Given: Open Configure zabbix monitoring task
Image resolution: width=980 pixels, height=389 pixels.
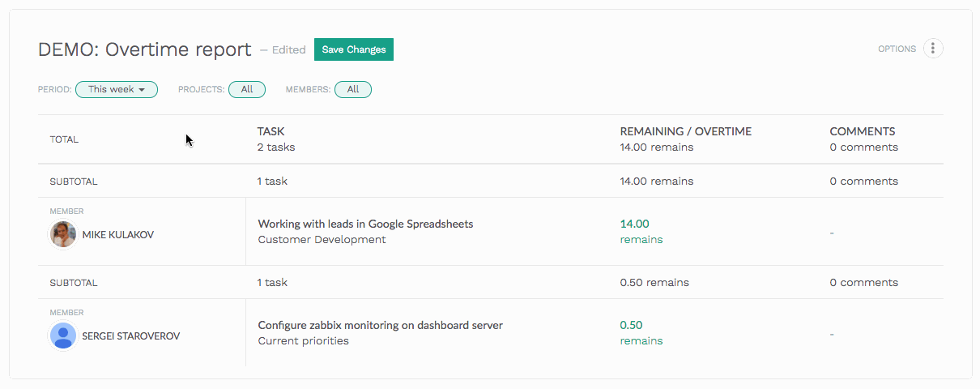Looking at the screenshot, I should tap(380, 325).
